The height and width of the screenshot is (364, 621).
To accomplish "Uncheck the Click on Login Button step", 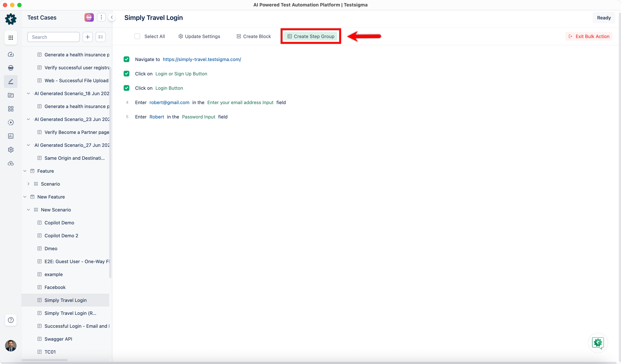I will (126, 88).
